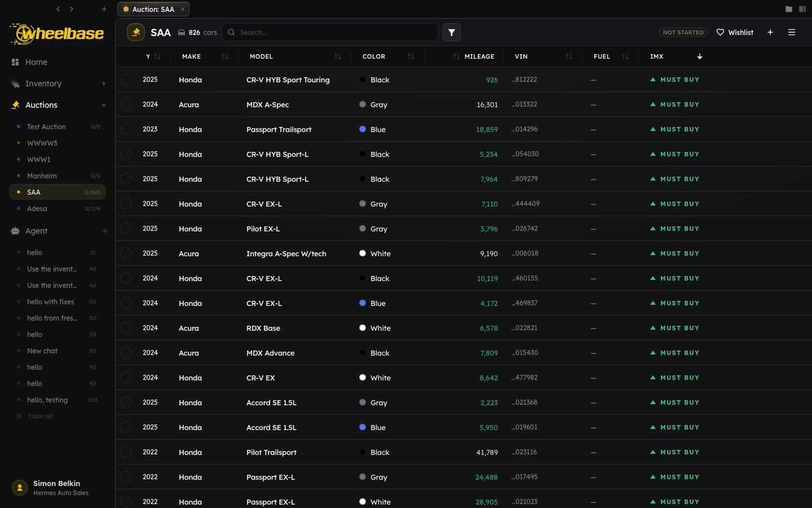
Task: Open the 'hello, testing' chat
Action: click(58, 400)
